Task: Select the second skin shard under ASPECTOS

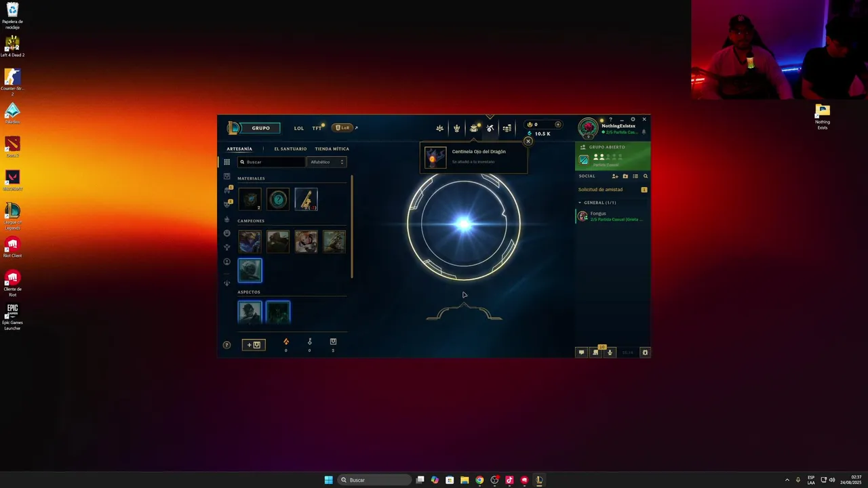Action: click(278, 312)
